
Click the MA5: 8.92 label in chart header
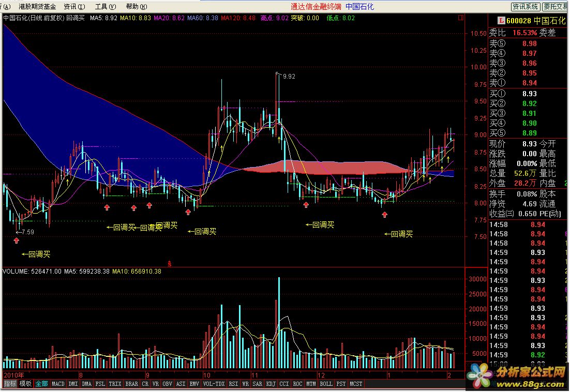tap(103, 18)
